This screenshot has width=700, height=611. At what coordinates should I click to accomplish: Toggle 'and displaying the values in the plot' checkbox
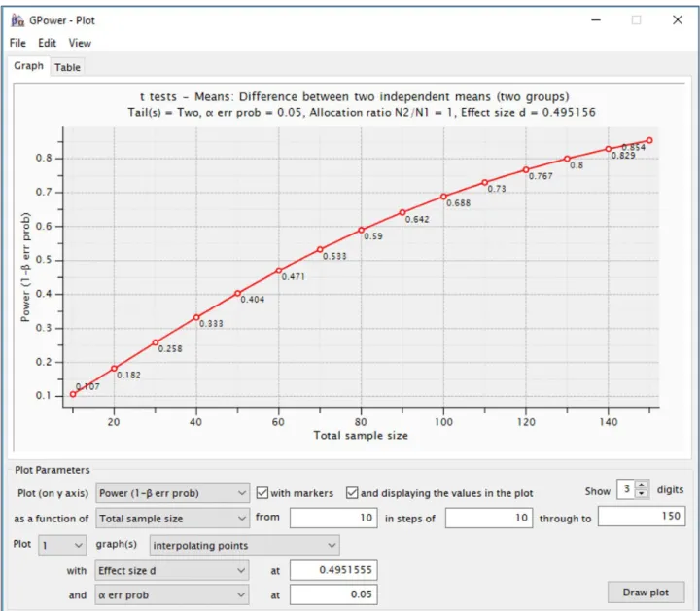pyautogui.click(x=352, y=493)
